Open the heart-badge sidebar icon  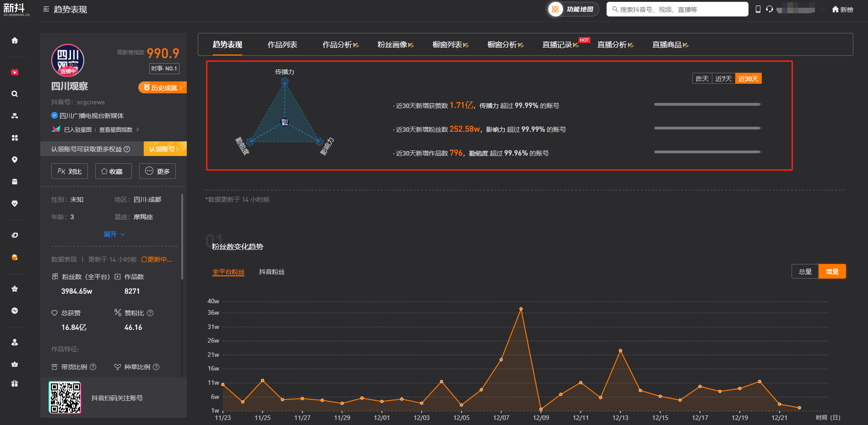click(x=15, y=204)
